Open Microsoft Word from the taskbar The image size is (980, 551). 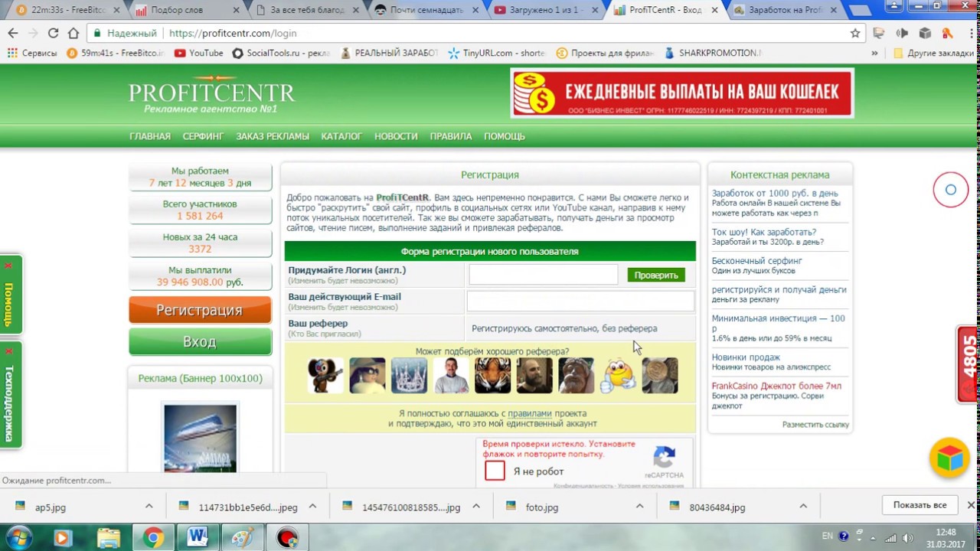[x=198, y=537]
